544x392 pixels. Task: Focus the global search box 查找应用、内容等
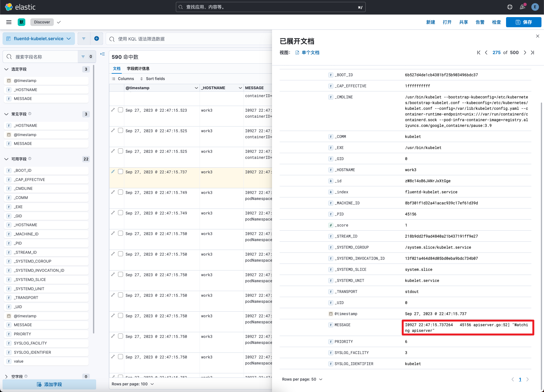270,7
